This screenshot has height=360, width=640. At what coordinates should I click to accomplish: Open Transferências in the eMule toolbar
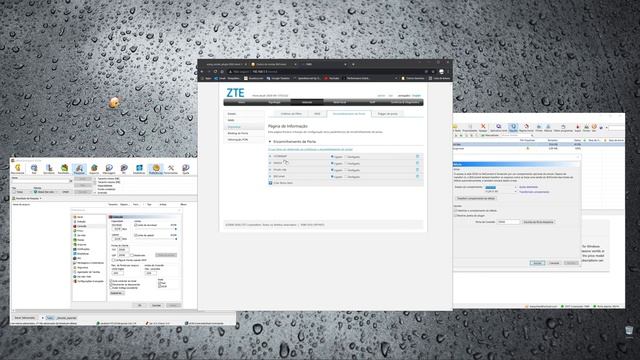[64, 168]
